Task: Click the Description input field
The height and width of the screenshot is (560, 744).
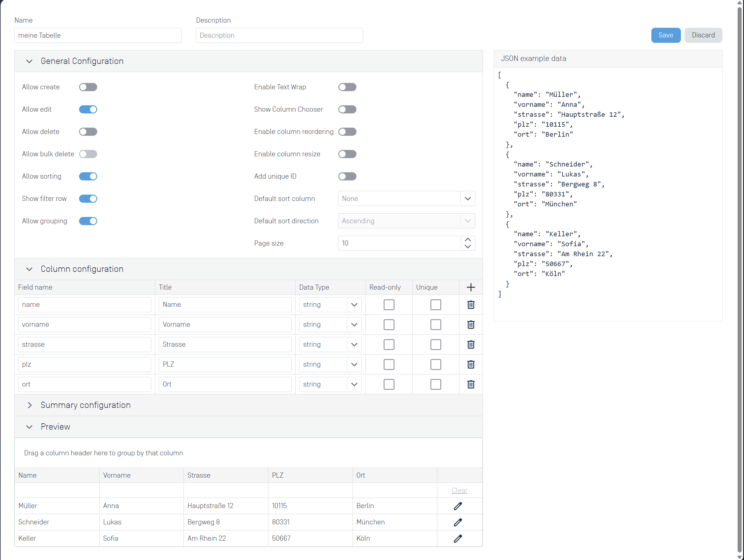Action: tap(279, 35)
